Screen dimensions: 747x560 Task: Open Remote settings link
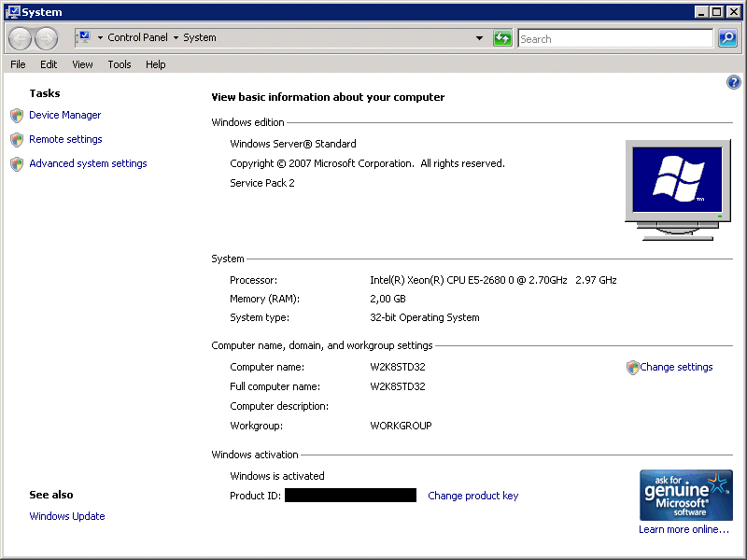pos(65,139)
